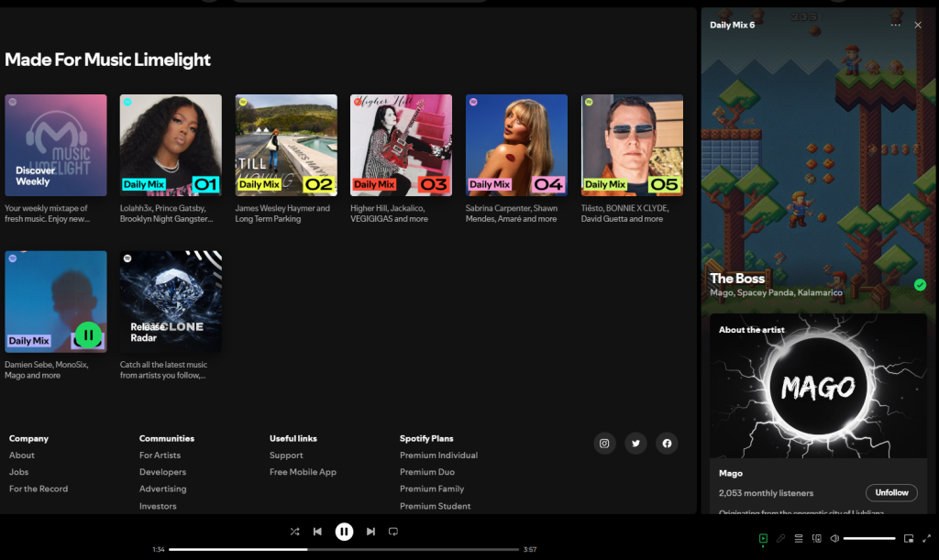
Task: Open the miniplayer
Action: click(909, 539)
